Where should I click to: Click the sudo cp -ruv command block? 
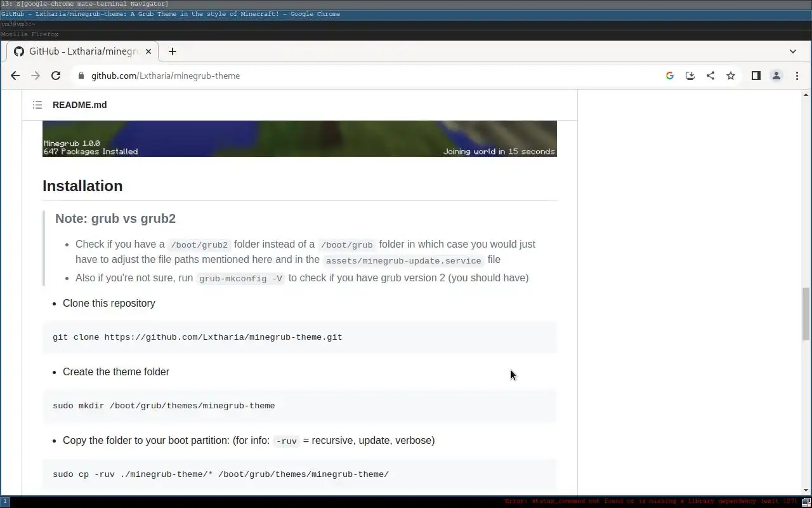pyautogui.click(x=299, y=474)
